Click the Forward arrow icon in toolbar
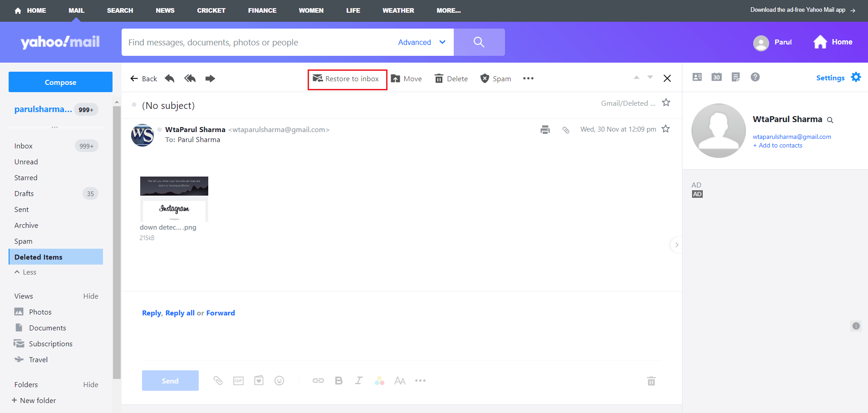The image size is (868, 413). pyautogui.click(x=210, y=79)
